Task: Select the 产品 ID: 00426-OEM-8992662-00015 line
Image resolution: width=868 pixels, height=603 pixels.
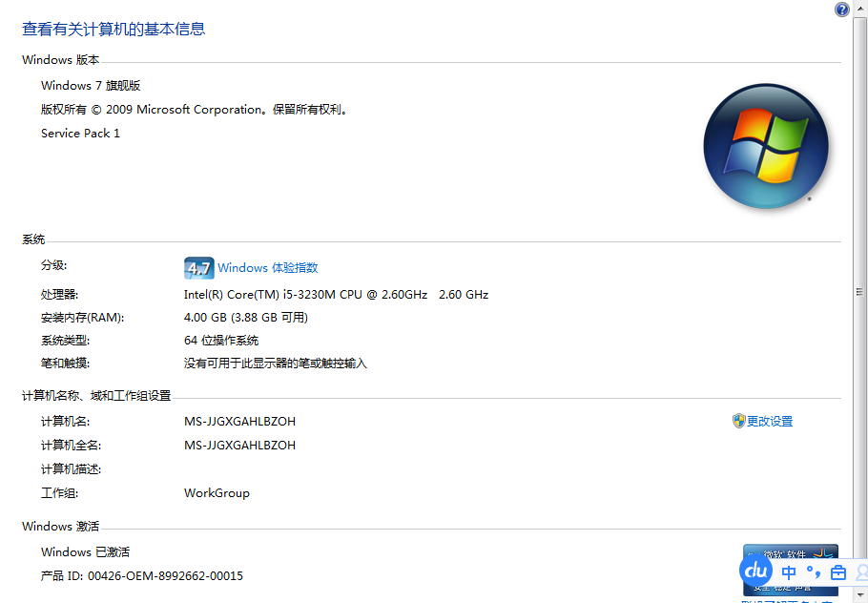Action: (x=142, y=576)
